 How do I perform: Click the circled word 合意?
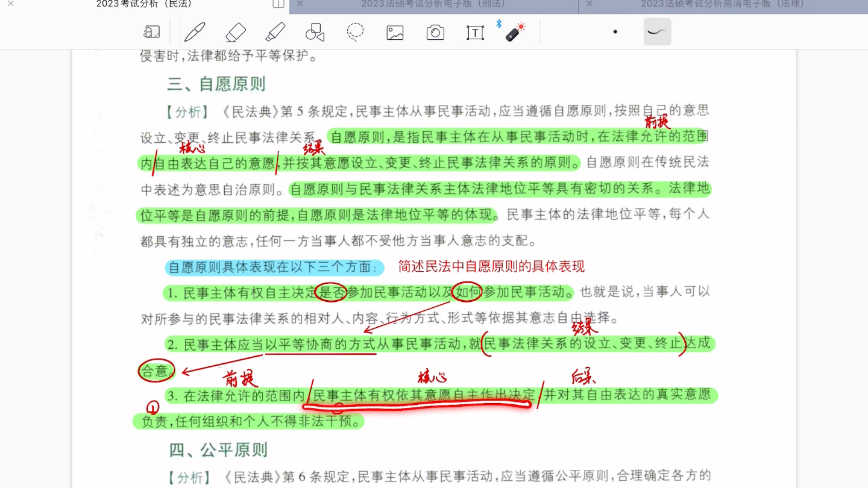click(x=156, y=371)
